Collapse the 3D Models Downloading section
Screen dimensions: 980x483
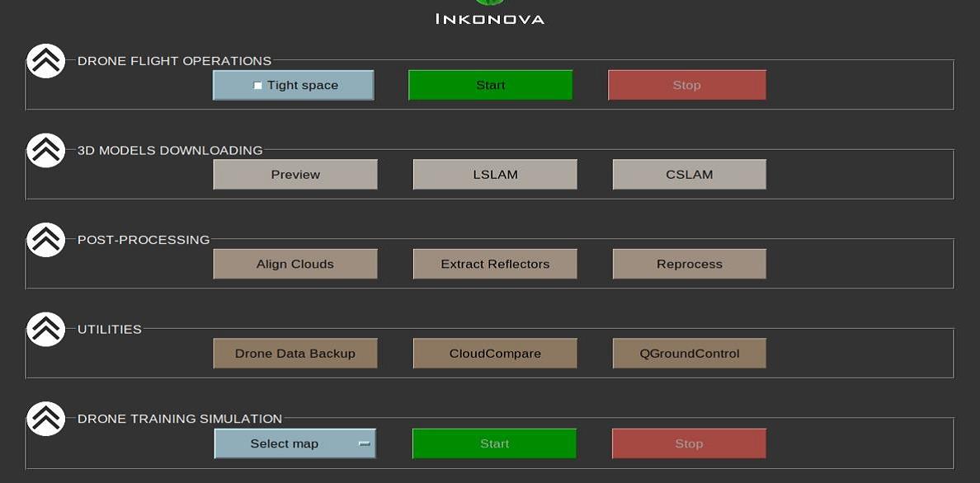[x=45, y=151]
